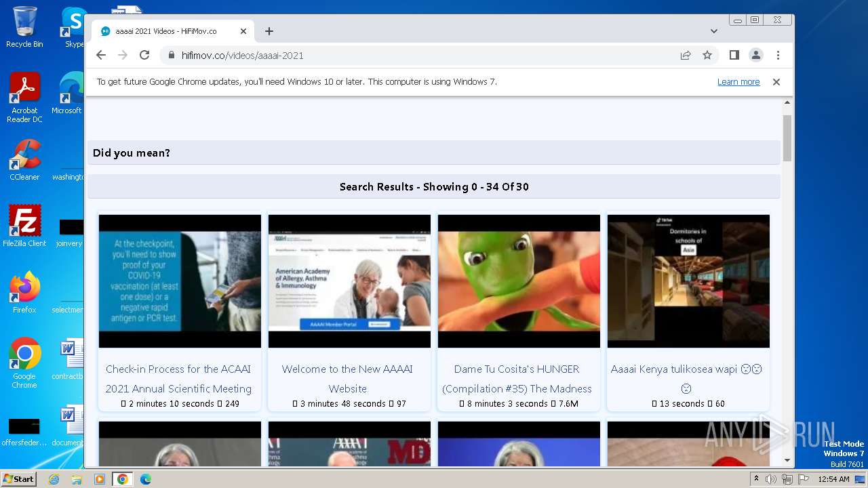Screen dimensions: 868x488
Task: Open the green frog video thumbnail
Action: pyautogui.click(x=519, y=281)
